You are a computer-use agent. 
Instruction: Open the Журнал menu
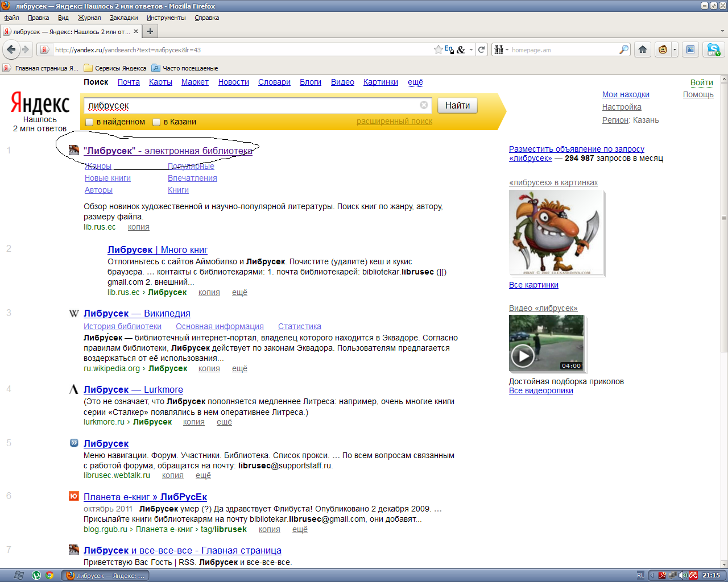[89, 18]
